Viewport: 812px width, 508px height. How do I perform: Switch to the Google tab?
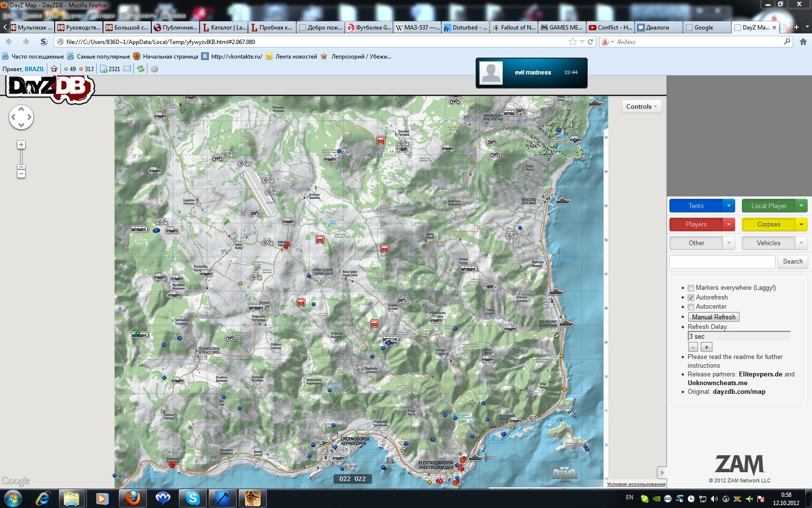(707, 28)
